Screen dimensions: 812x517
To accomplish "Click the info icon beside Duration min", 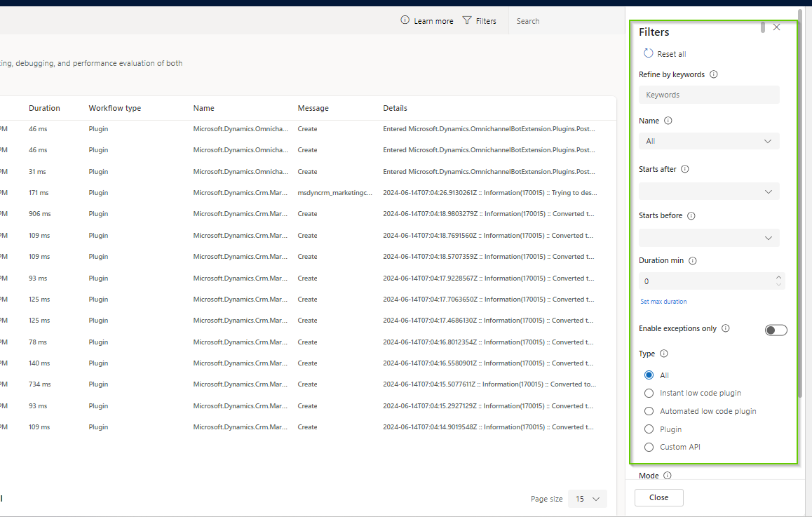I will (692, 260).
